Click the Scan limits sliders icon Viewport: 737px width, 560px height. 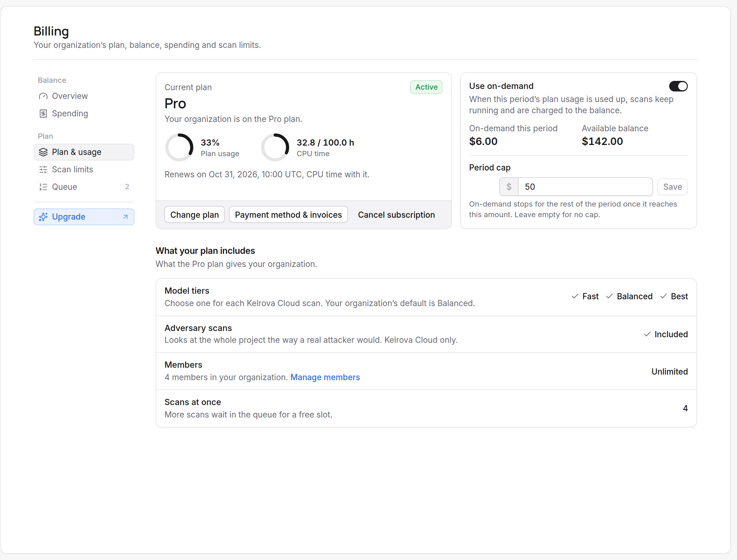43,170
